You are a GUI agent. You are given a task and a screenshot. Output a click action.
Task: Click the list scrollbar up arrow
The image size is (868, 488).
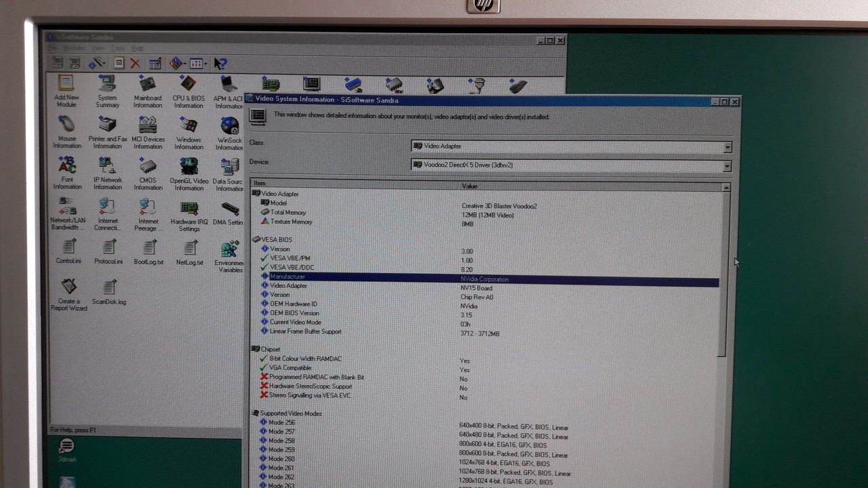[x=726, y=188]
